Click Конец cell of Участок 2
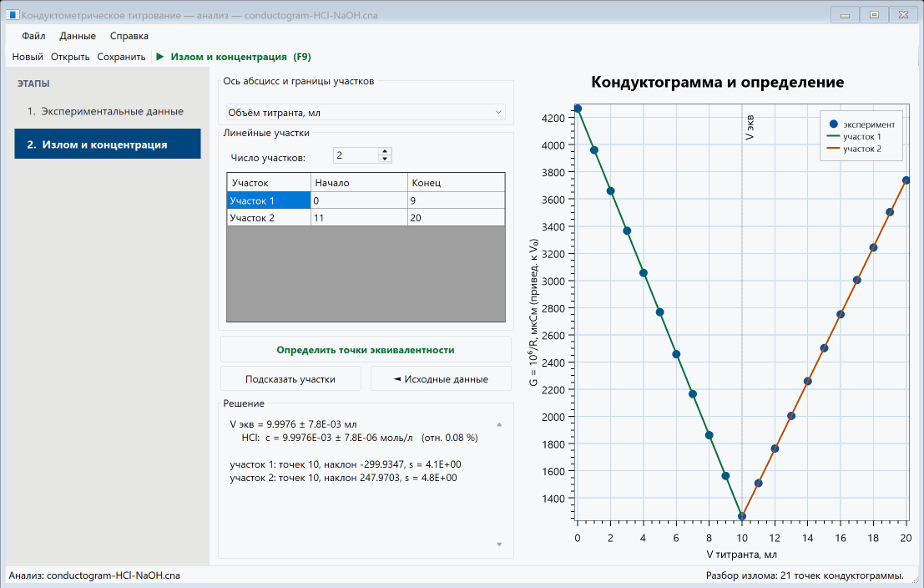Viewport: 924px width, 588px height. tap(456, 218)
